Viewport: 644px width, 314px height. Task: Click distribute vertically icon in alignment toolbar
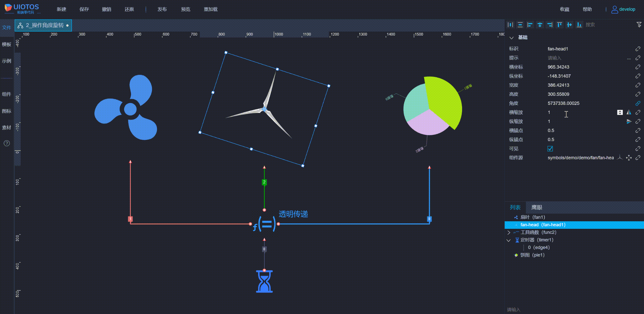(x=520, y=25)
